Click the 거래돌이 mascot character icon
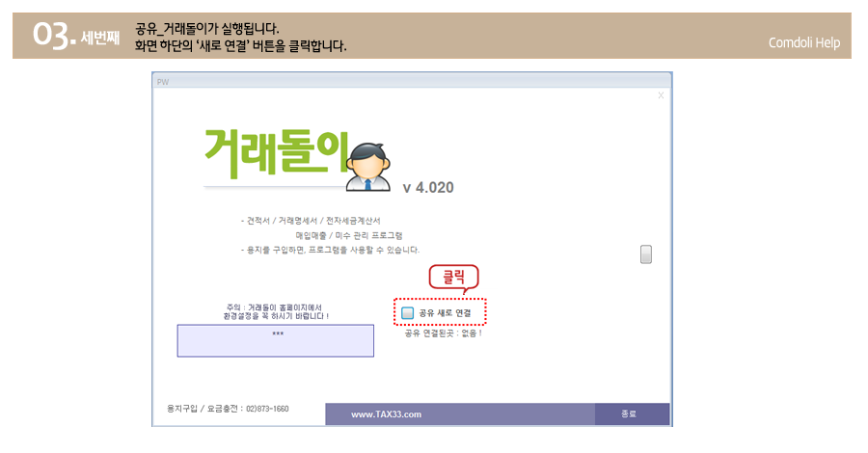Screen dimensions: 868x453 click(368, 167)
